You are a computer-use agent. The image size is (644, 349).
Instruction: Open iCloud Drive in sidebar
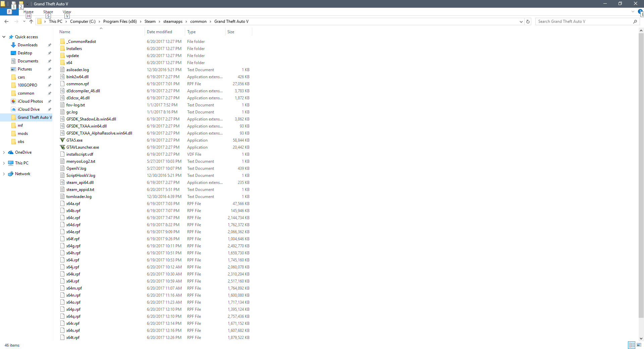click(x=29, y=109)
